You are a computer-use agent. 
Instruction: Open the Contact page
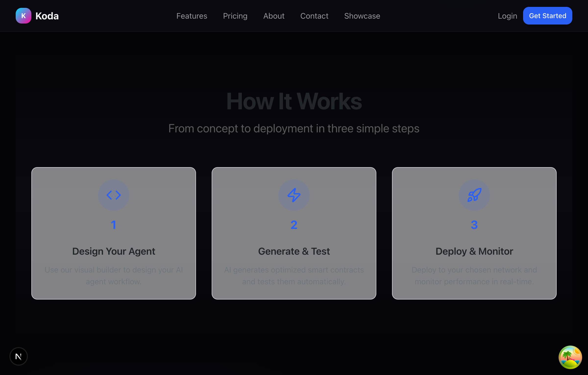click(314, 16)
